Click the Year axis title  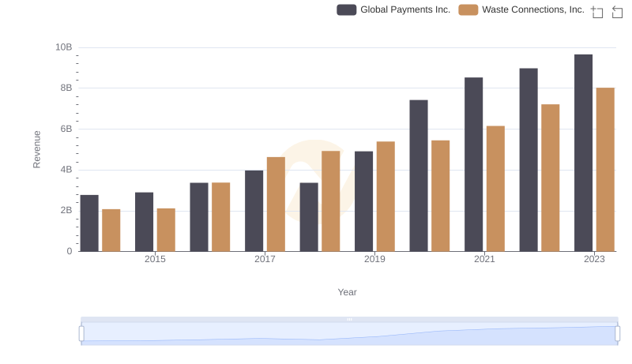pyautogui.click(x=347, y=292)
